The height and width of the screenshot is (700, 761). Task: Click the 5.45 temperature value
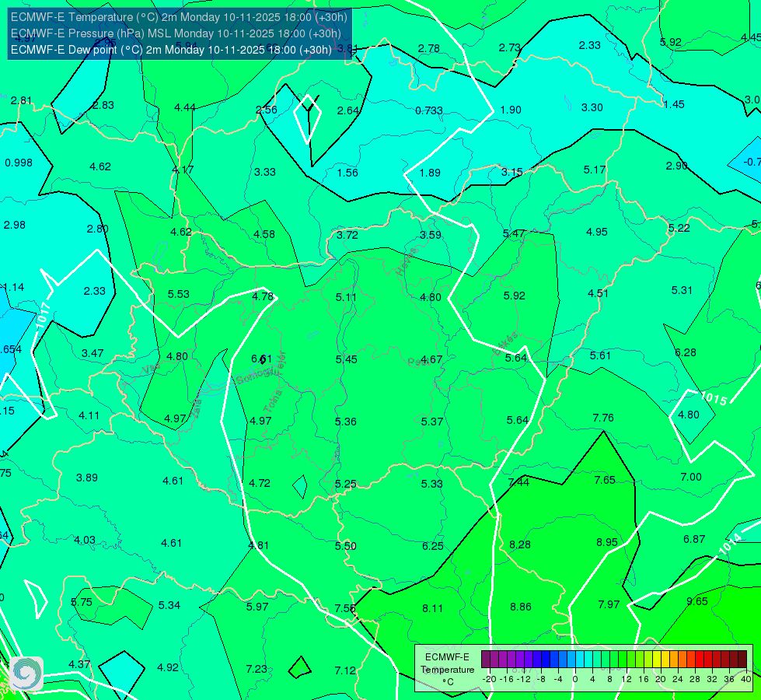[347, 359]
